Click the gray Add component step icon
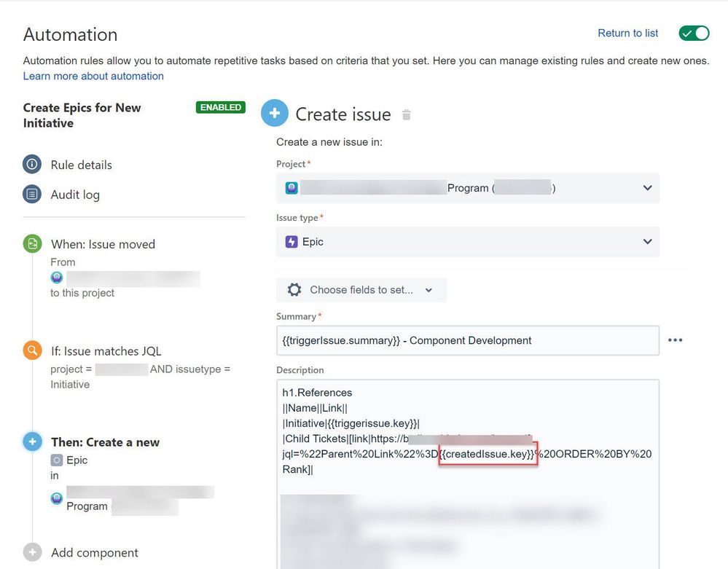 tap(32, 552)
